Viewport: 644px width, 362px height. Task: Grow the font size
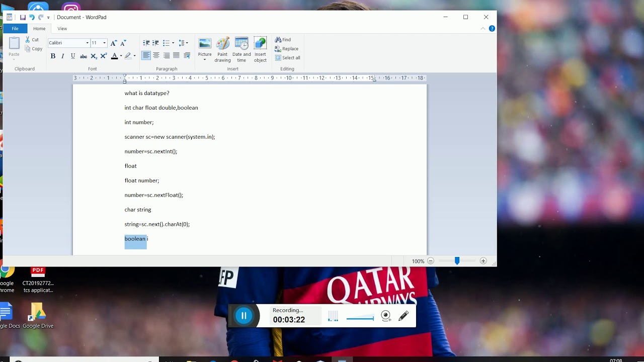pos(114,43)
